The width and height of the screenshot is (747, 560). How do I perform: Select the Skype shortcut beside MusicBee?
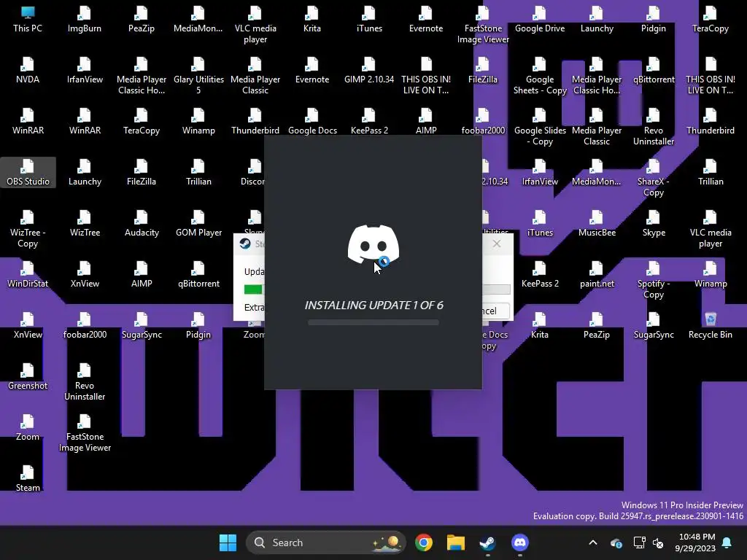point(654,223)
